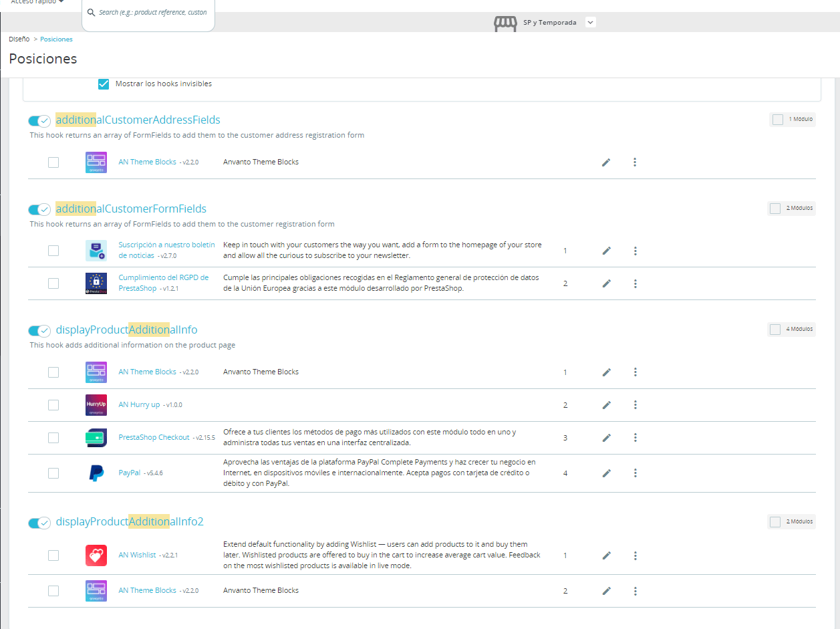The height and width of the screenshot is (629, 840).
Task: Select all 4 Módulos of displayProductAdditionalInfo
Action: click(x=775, y=330)
